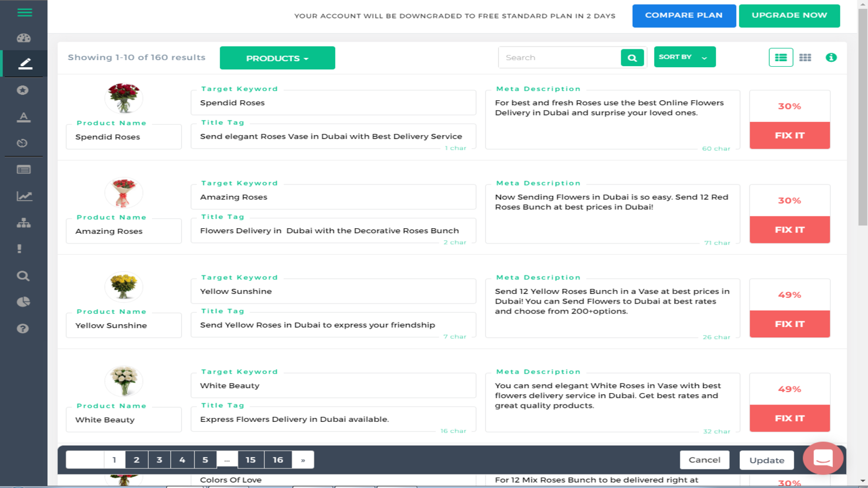This screenshot has width=868, height=488.
Task: Expand hidden pages with the ellipsis pager button
Action: 227,459
